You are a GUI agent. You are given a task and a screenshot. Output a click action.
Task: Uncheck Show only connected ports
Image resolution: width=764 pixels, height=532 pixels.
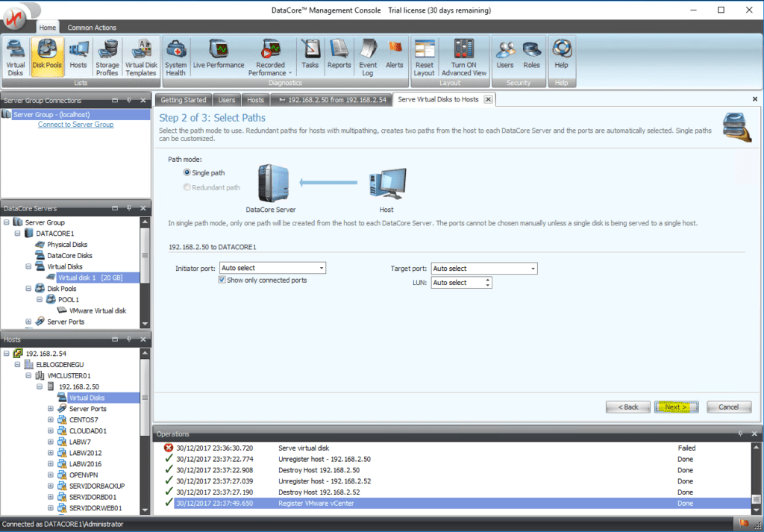[x=222, y=279]
